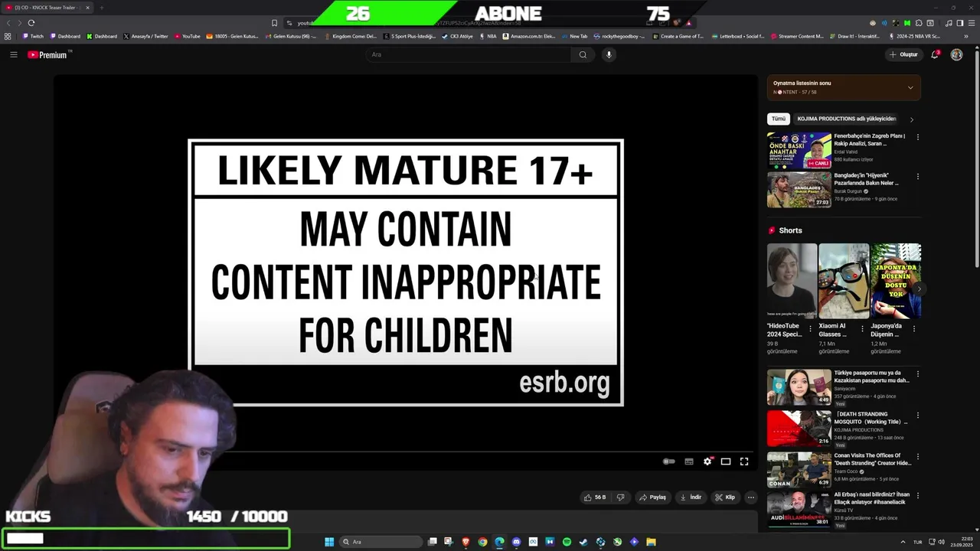Download the video with İndir
Screen dimensions: 980x551
point(691,497)
